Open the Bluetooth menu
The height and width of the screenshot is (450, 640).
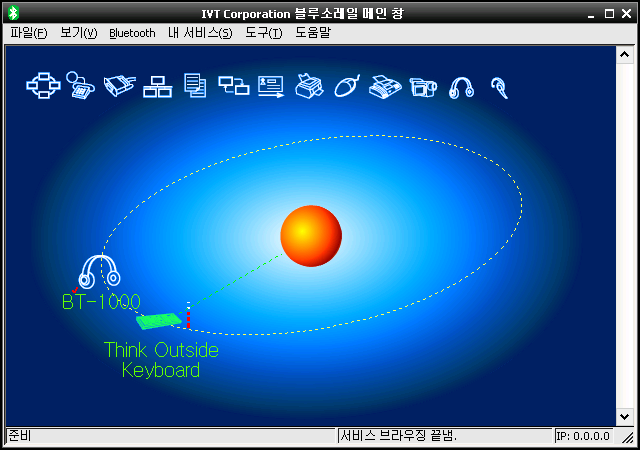click(132, 33)
